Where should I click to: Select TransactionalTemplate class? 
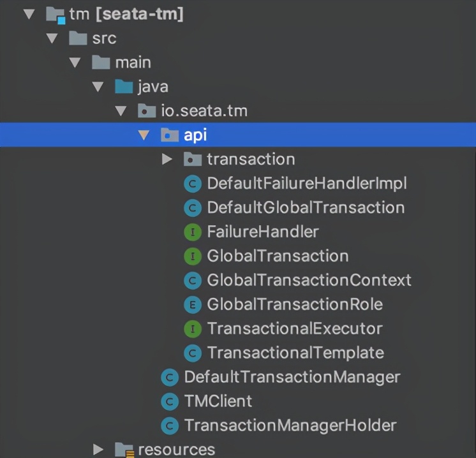point(295,353)
